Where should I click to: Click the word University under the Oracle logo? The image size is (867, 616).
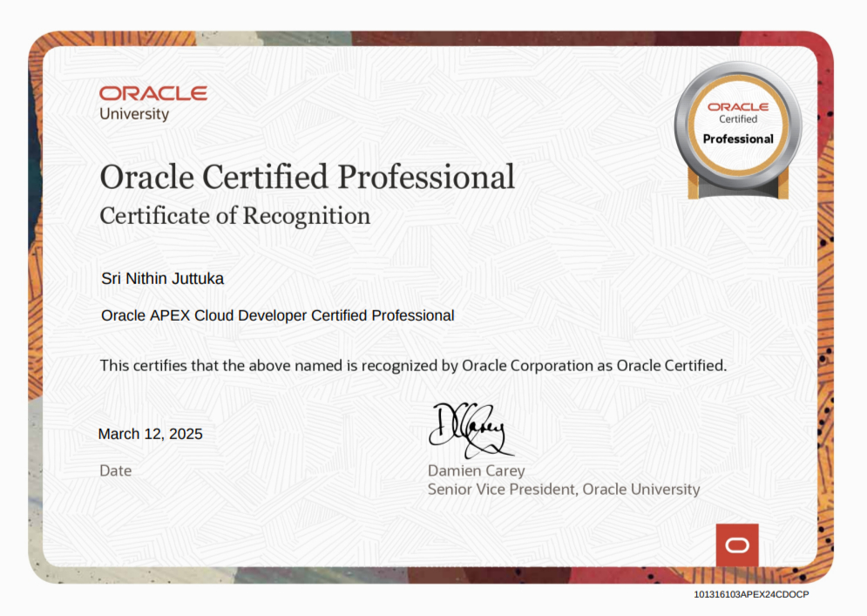pyautogui.click(x=134, y=114)
